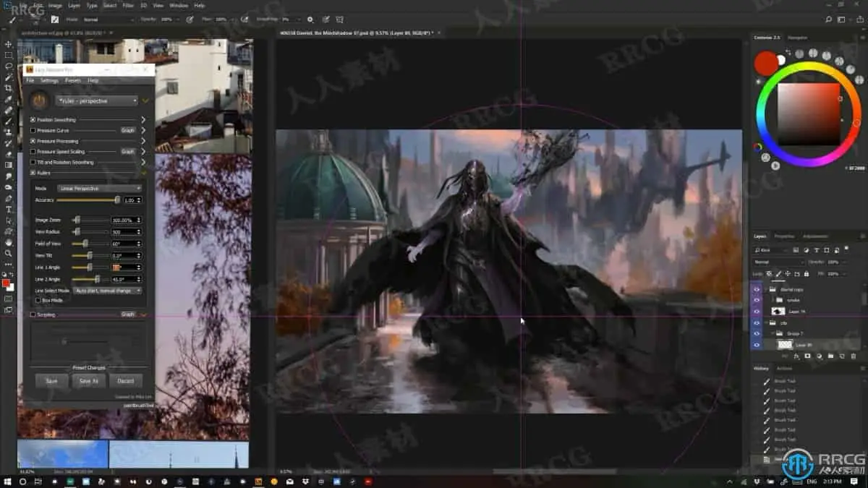The height and width of the screenshot is (488, 868).
Task: Open the 'ruler - perspective' preset dropdown
Action: [96, 101]
